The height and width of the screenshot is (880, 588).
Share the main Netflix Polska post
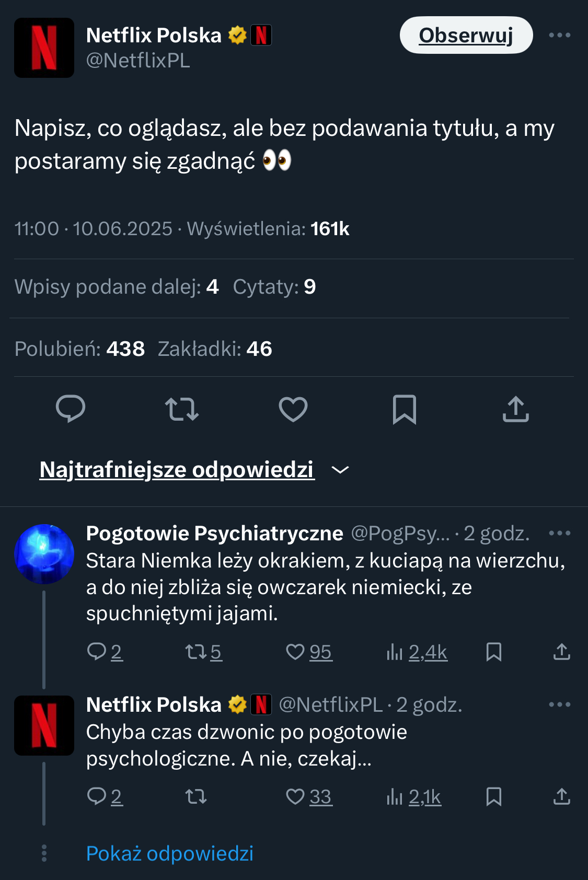pyautogui.click(x=516, y=409)
